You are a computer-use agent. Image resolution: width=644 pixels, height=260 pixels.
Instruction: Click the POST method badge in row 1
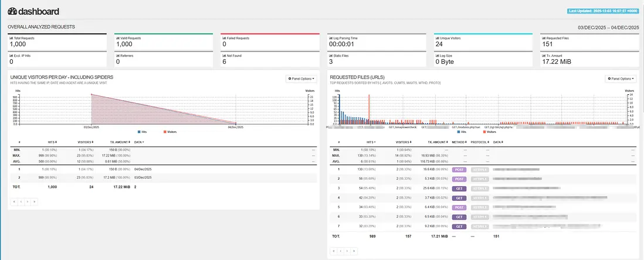(x=459, y=169)
